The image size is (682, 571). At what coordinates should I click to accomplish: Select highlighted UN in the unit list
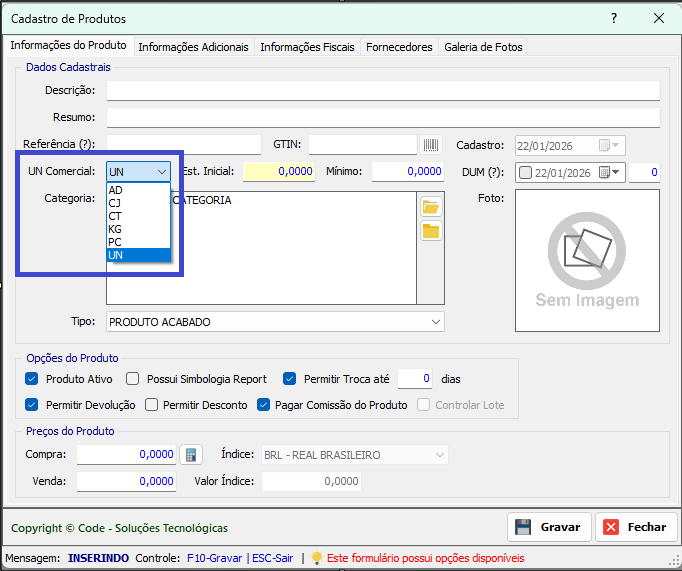[138, 255]
